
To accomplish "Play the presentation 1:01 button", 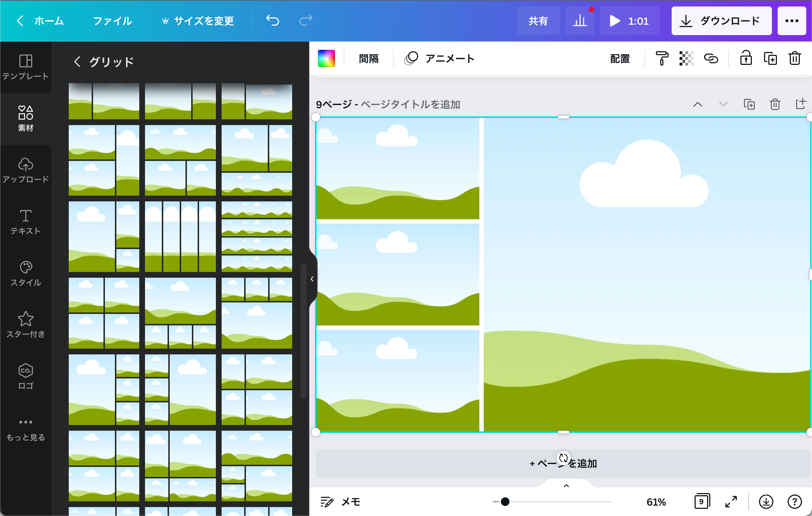I will tap(630, 21).
